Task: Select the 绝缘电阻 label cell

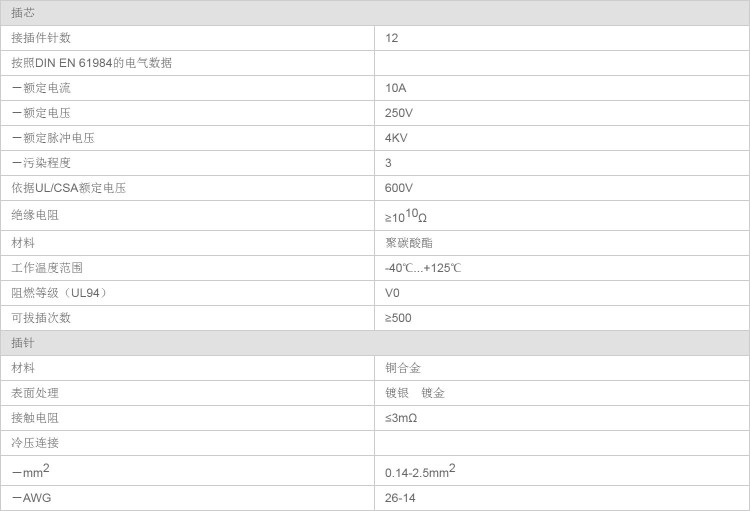Action: click(x=35, y=215)
